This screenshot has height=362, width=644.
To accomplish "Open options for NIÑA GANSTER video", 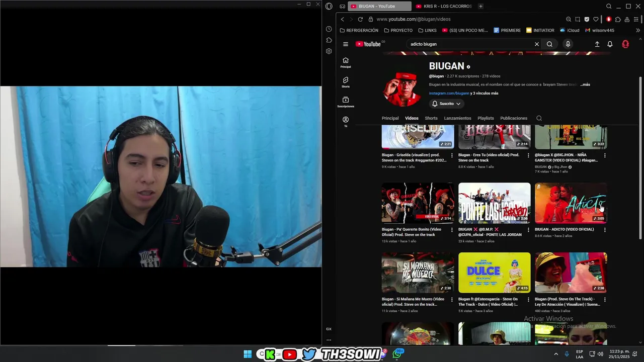I will pos(605,155).
